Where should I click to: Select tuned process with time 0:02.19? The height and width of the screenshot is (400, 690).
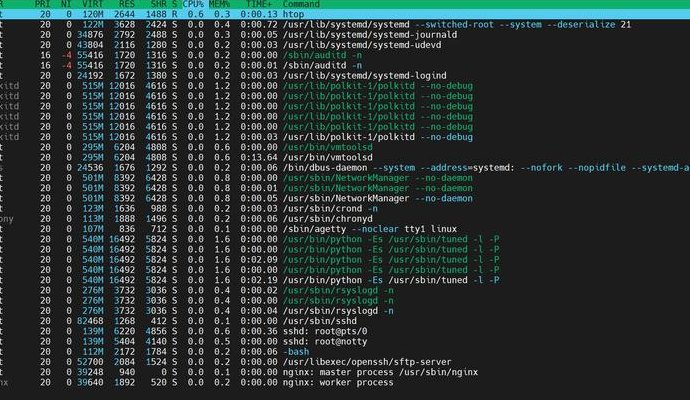pos(345,280)
